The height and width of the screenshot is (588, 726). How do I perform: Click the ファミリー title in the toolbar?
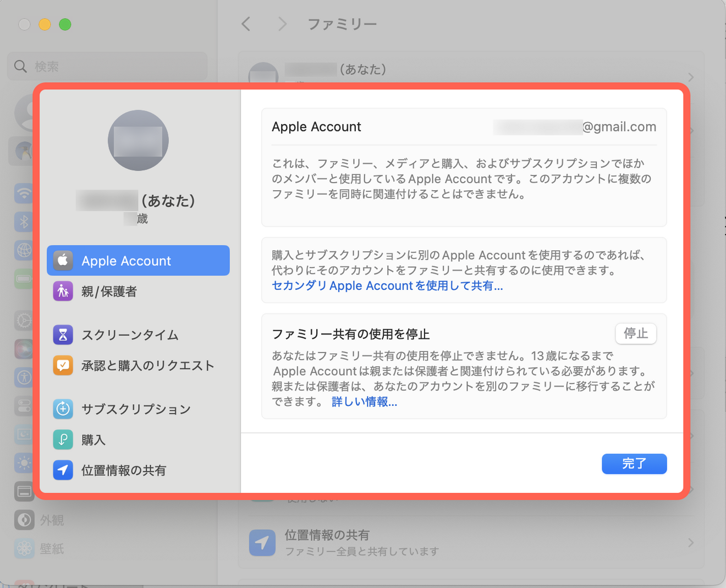pyautogui.click(x=342, y=24)
